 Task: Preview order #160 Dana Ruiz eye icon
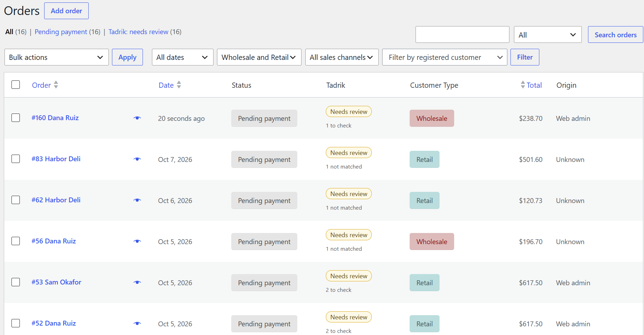click(x=137, y=118)
